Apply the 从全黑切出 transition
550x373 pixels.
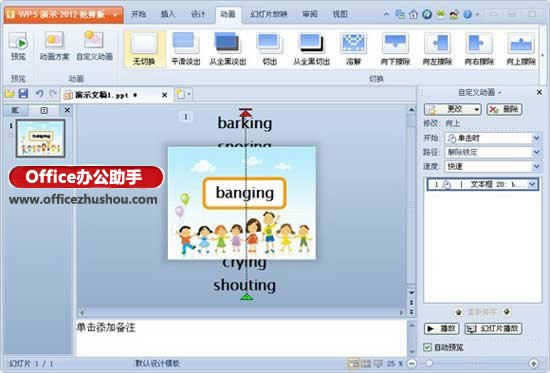311,49
